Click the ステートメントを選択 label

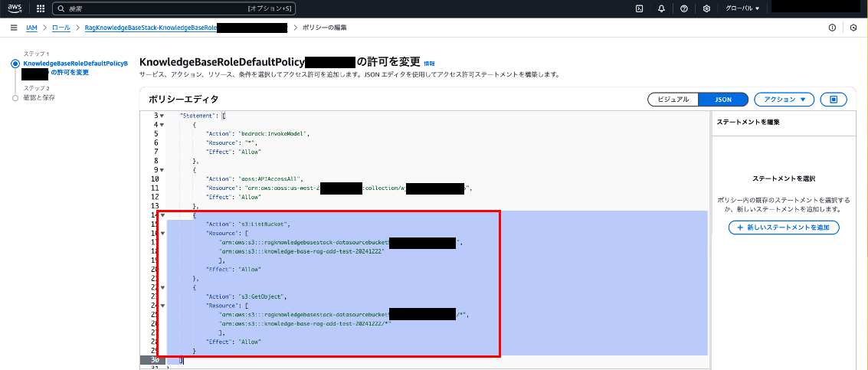coord(784,179)
